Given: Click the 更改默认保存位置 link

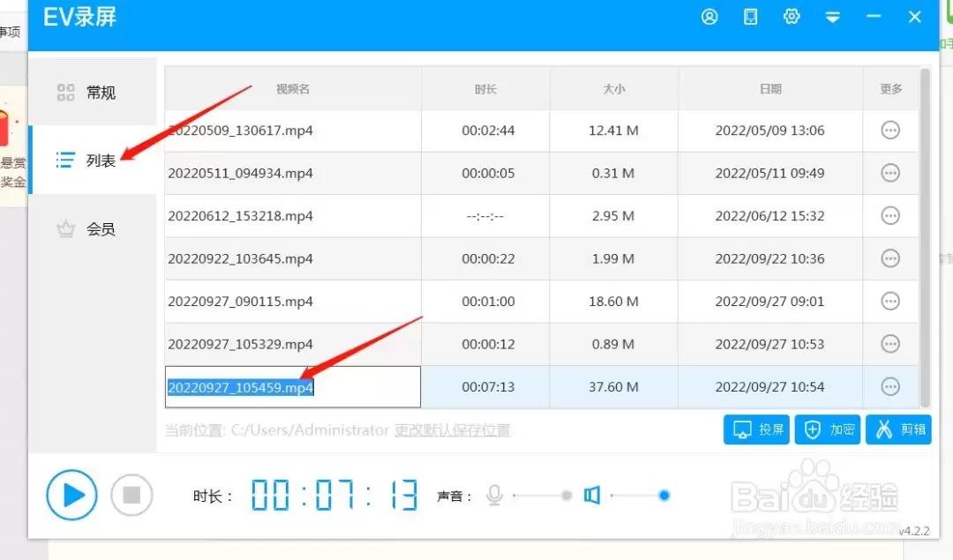Looking at the screenshot, I should [452, 430].
